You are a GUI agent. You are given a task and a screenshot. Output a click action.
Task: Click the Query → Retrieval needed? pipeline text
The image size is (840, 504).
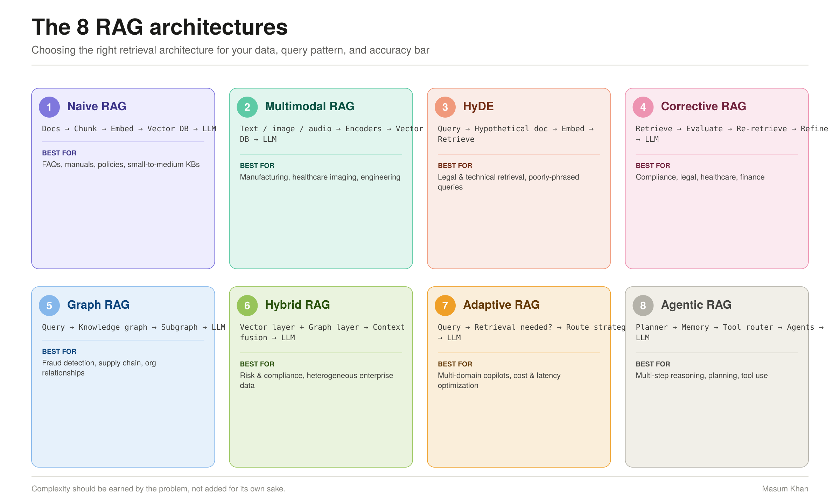click(x=531, y=332)
